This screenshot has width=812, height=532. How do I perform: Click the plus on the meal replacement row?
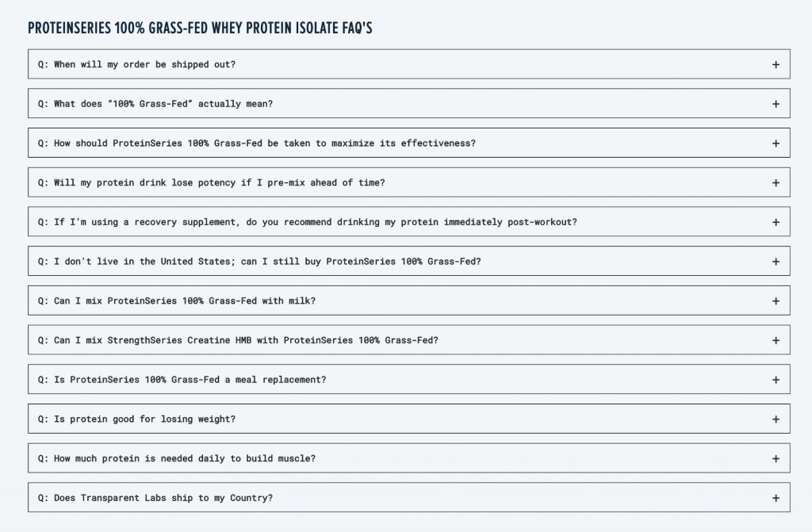coord(775,379)
